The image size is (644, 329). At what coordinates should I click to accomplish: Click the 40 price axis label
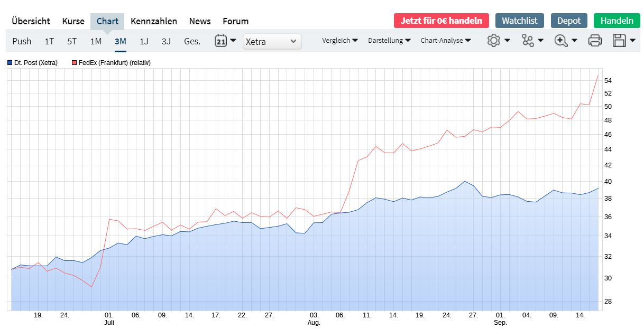tap(608, 182)
